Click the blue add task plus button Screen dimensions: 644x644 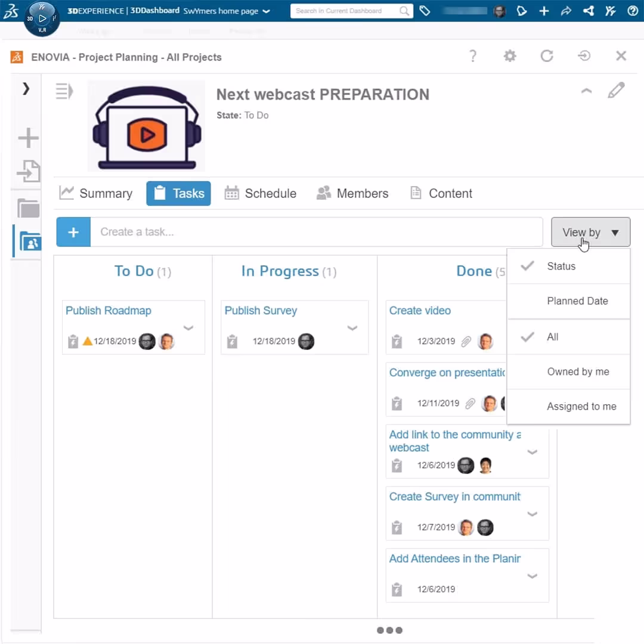pyautogui.click(x=73, y=232)
